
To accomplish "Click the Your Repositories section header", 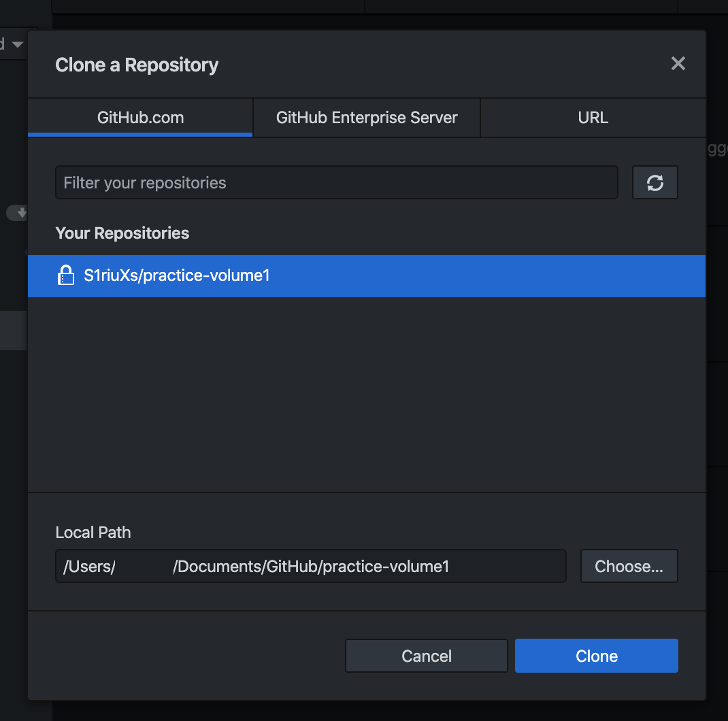I will (x=122, y=233).
